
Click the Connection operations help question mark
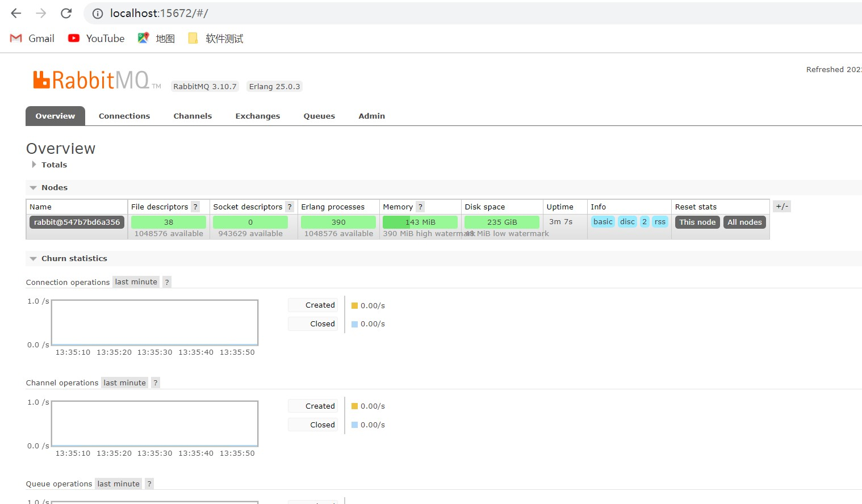pos(167,282)
